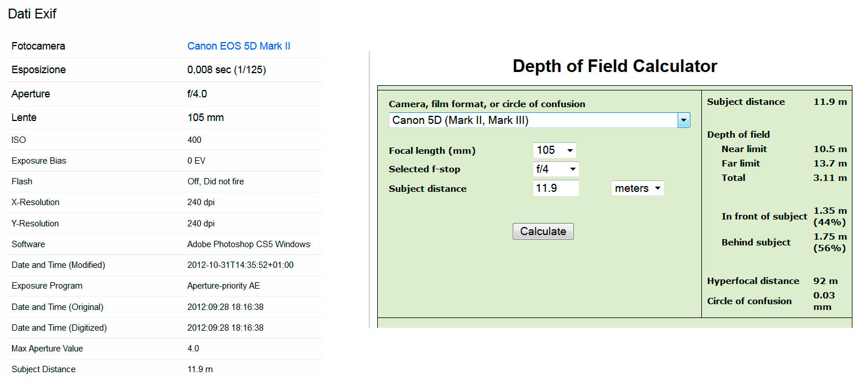The image size is (868, 386).
Task: Select exposure value '0,008 sec (1/125)'
Action: click(227, 70)
